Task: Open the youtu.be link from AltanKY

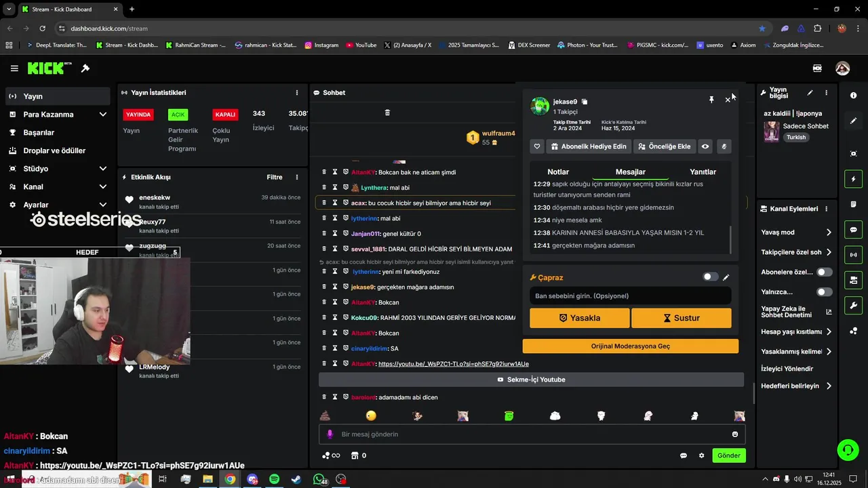Action: pos(454,364)
